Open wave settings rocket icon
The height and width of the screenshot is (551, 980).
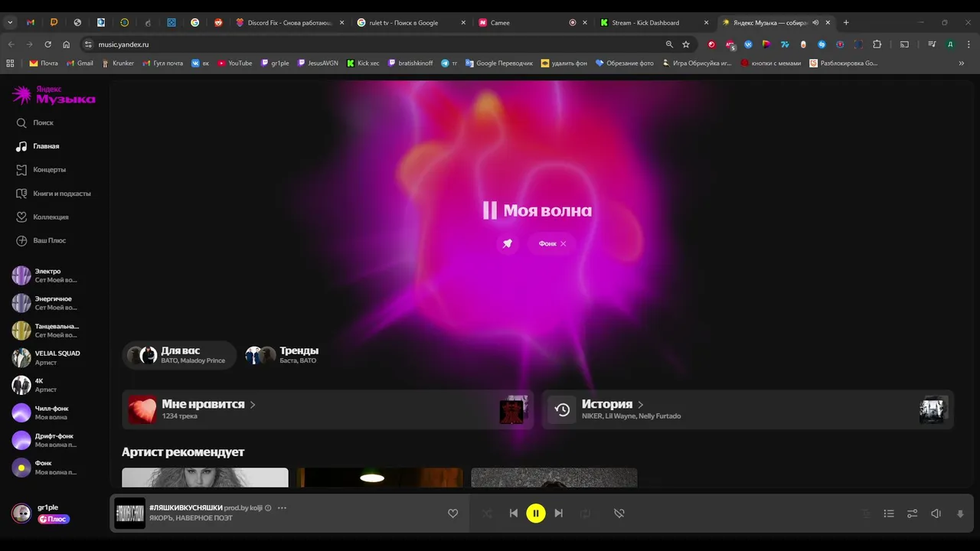click(507, 243)
